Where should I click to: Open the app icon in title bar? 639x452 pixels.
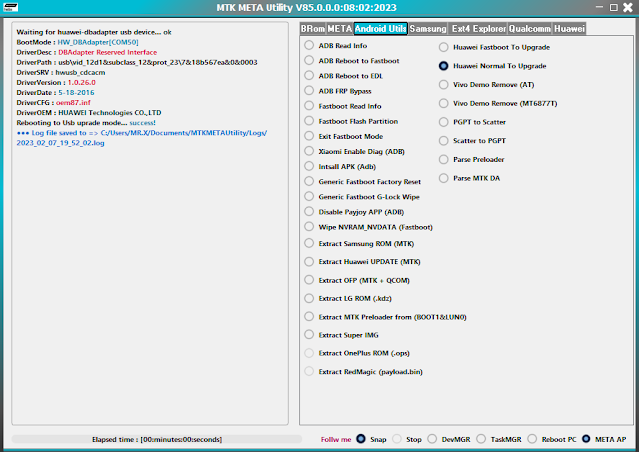[x=10, y=7]
